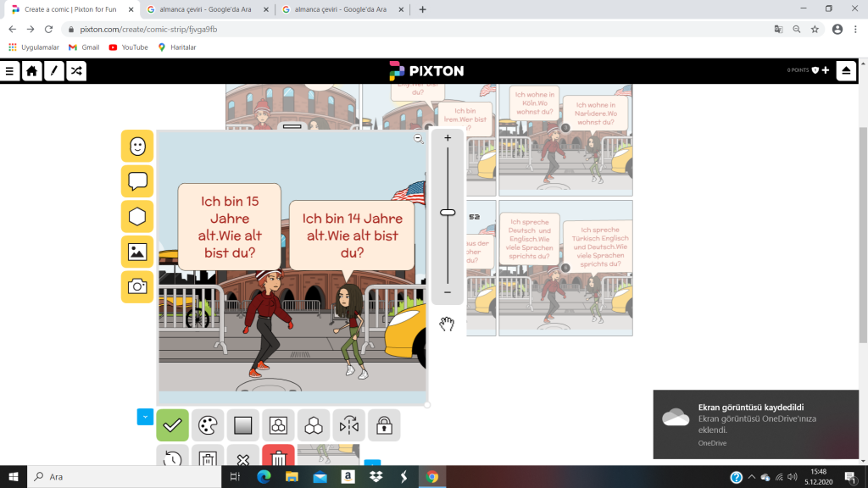Open the hamburger menu in Pixton header
The height and width of the screenshot is (488, 868).
[9, 71]
